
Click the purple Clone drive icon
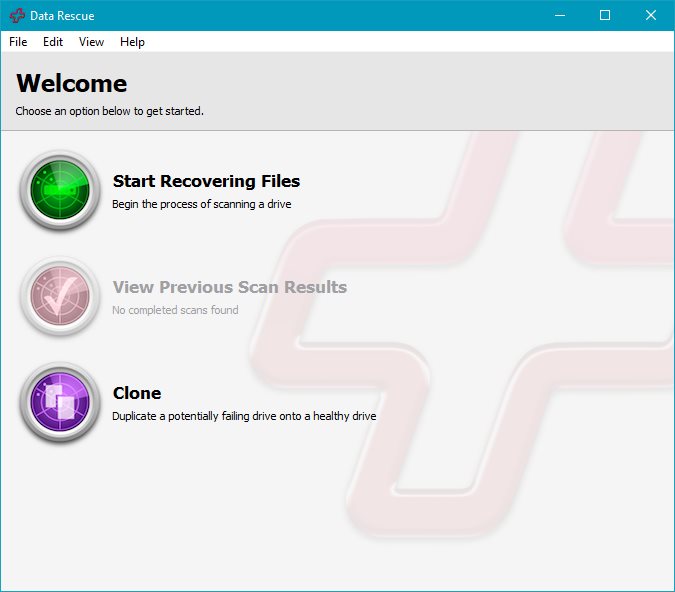tap(60, 402)
